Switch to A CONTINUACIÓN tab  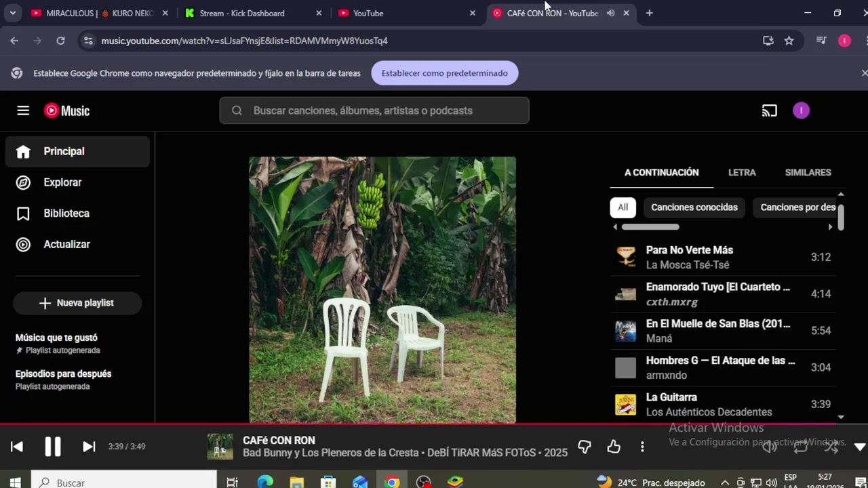click(661, 172)
